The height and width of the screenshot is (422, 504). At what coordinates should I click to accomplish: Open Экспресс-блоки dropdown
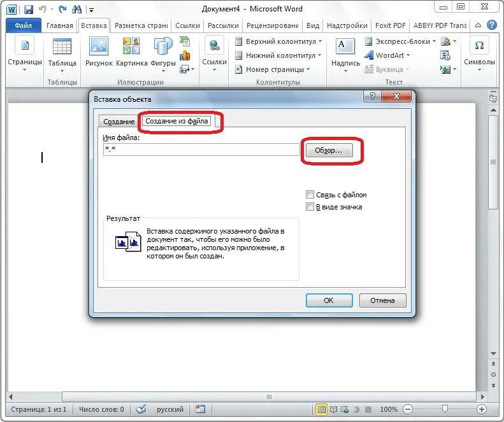435,41
